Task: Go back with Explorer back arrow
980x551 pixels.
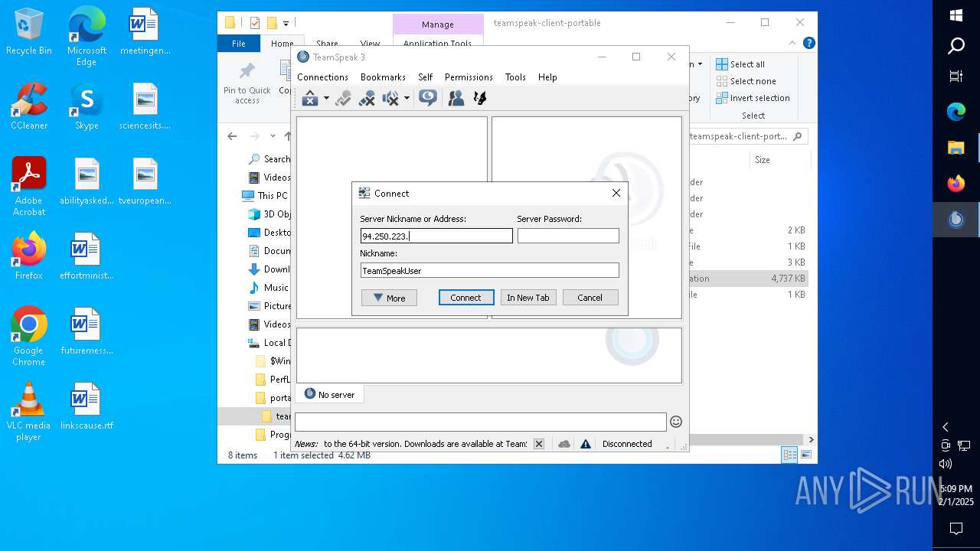Action: (x=232, y=136)
